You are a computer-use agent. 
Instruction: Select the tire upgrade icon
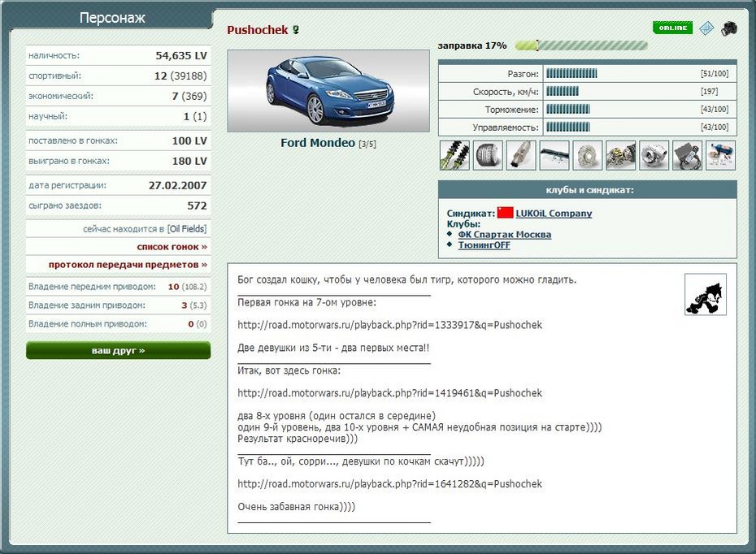(488, 155)
